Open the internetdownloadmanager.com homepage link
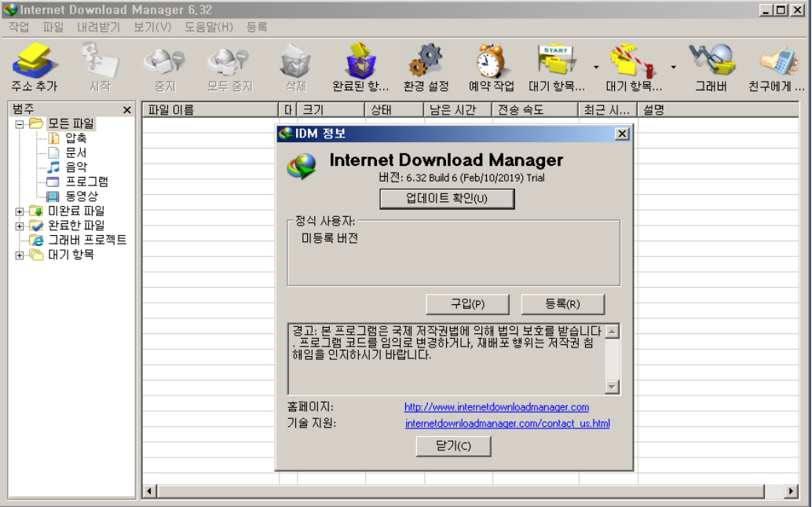812x507 pixels. pos(496,407)
